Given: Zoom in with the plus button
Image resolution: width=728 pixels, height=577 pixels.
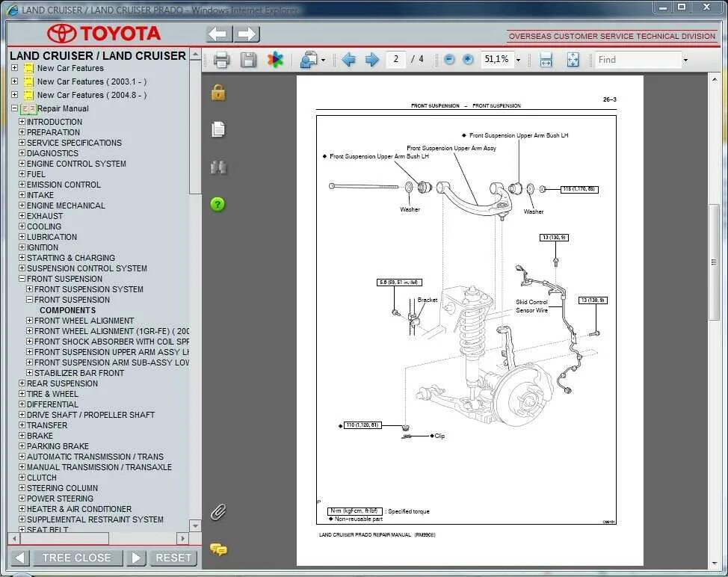Looking at the screenshot, I should point(468,59).
